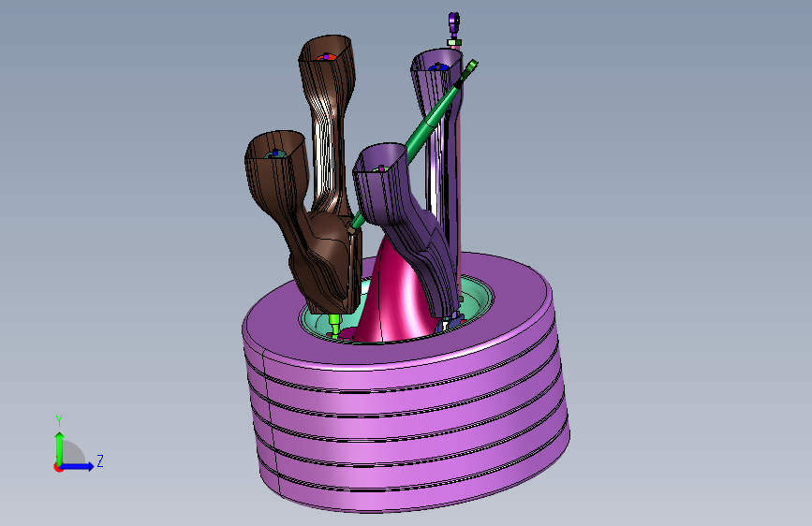The height and width of the screenshot is (526, 812).
Task: Click the blue Z axis arrow of triad
Action: click(x=78, y=466)
